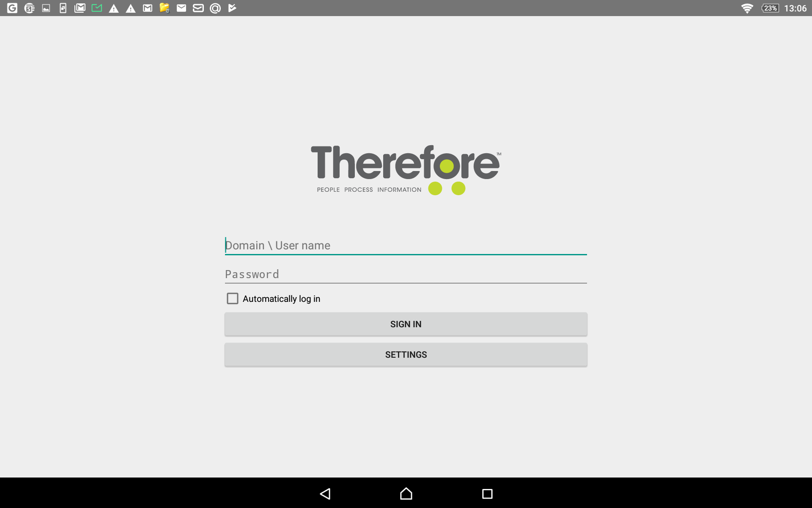Tap the Therefore logo image

pyautogui.click(x=406, y=170)
